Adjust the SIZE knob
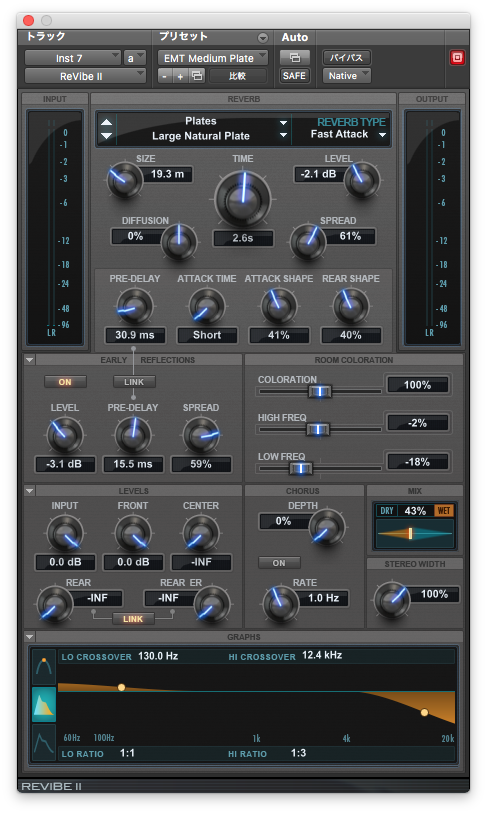The width and height of the screenshot is (487, 814). click(x=125, y=180)
